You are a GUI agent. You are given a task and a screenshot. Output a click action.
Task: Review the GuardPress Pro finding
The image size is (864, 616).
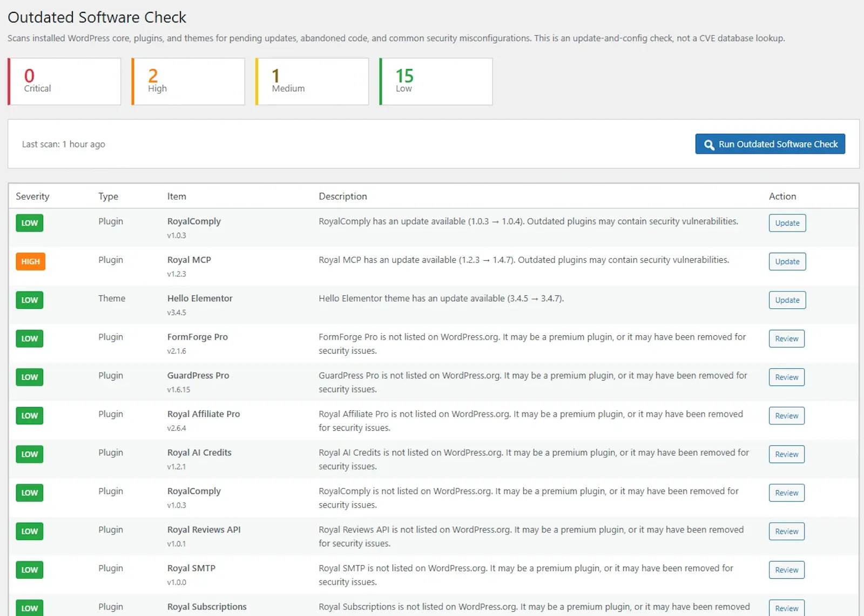(787, 377)
